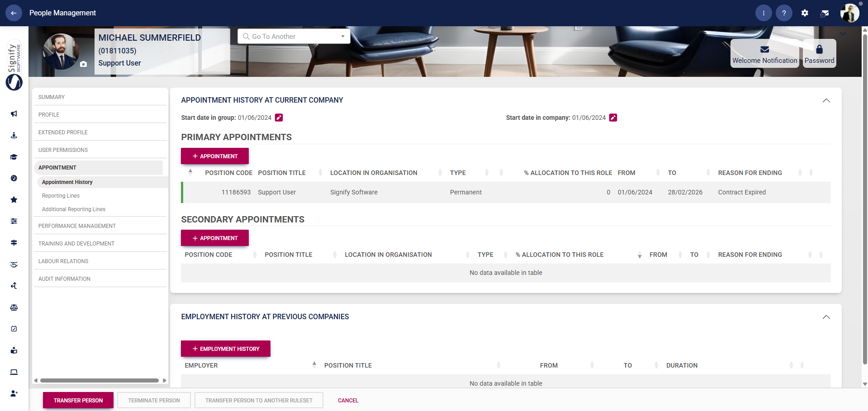The image size is (868, 411).
Task: Click the Cancel link
Action: pyautogui.click(x=348, y=401)
